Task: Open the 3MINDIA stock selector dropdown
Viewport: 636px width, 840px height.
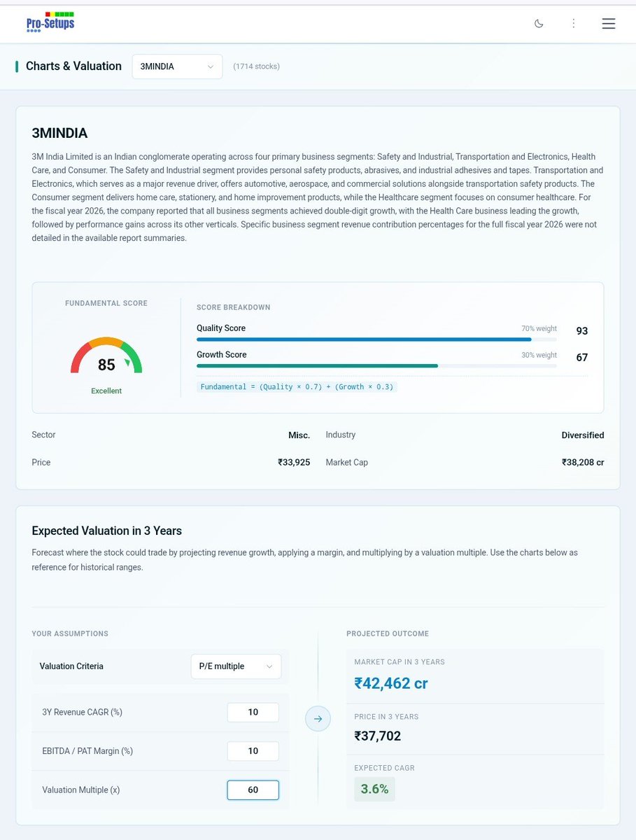Action: [x=177, y=66]
